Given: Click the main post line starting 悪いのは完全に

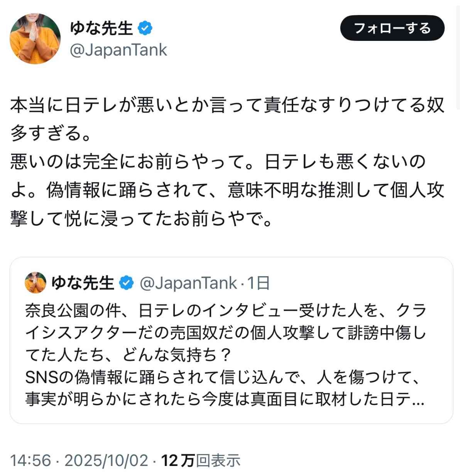Looking at the screenshot, I should [217, 162].
